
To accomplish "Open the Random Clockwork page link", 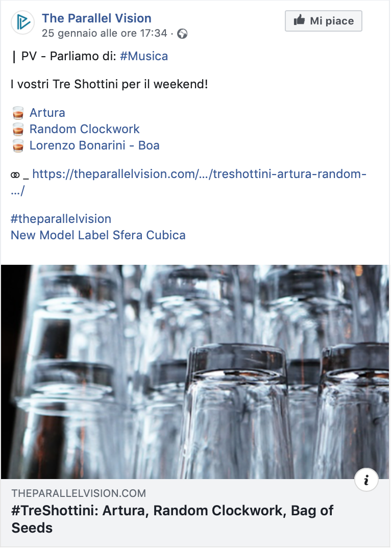I will pyautogui.click(x=84, y=129).
